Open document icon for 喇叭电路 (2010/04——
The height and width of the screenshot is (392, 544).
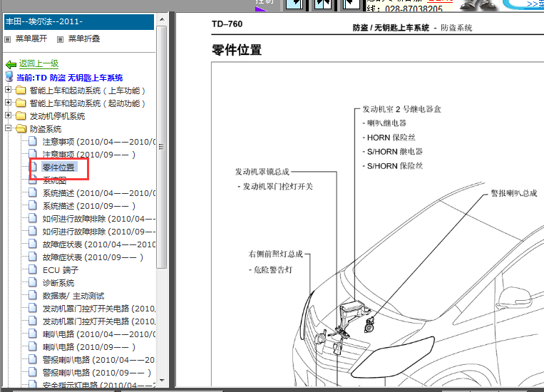[33, 334]
